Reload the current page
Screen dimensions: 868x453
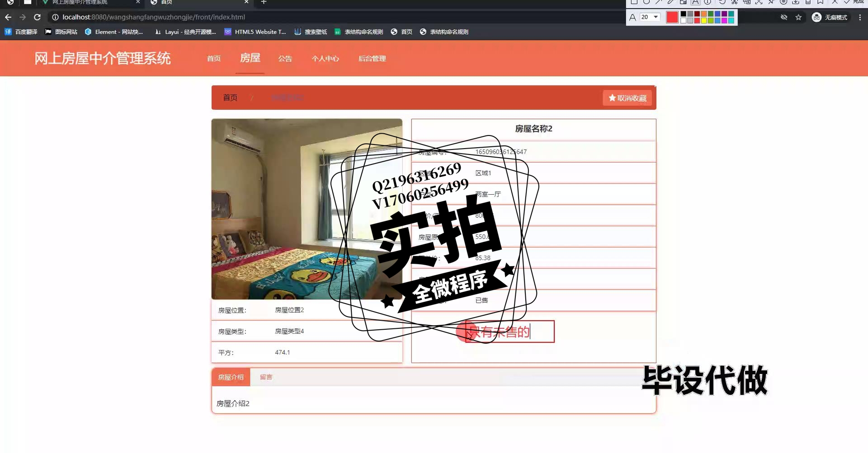(38, 17)
